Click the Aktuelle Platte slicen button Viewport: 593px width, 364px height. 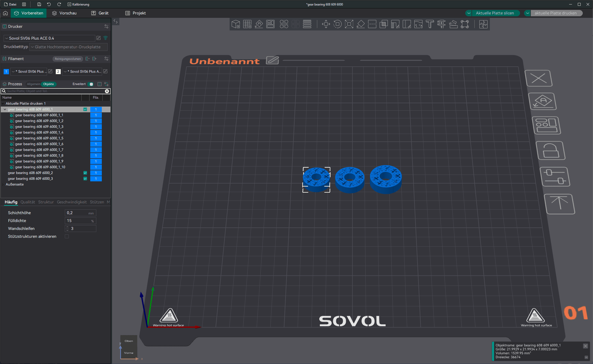(495, 13)
